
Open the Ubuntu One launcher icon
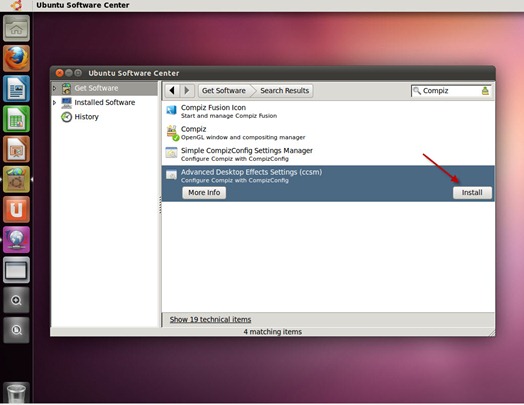coord(16,210)
